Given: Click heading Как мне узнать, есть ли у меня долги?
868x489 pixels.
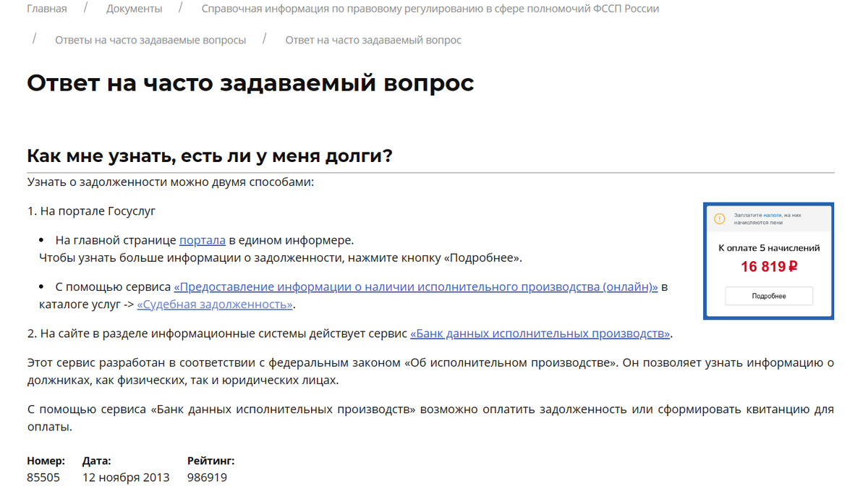Looking at the screenshot, I should (x=210, y=156).
